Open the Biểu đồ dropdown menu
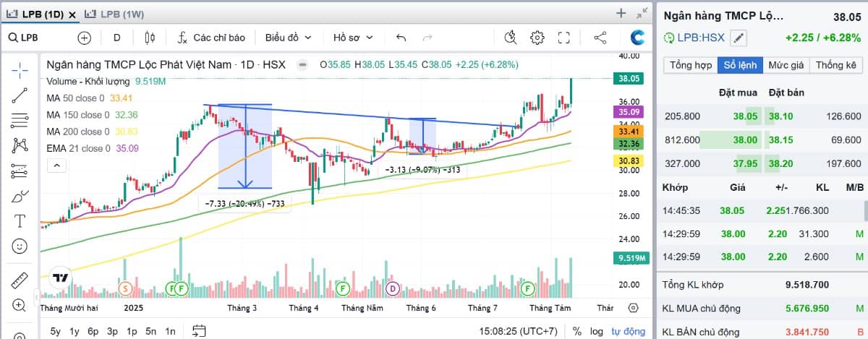868x339 pixels. 288,38
